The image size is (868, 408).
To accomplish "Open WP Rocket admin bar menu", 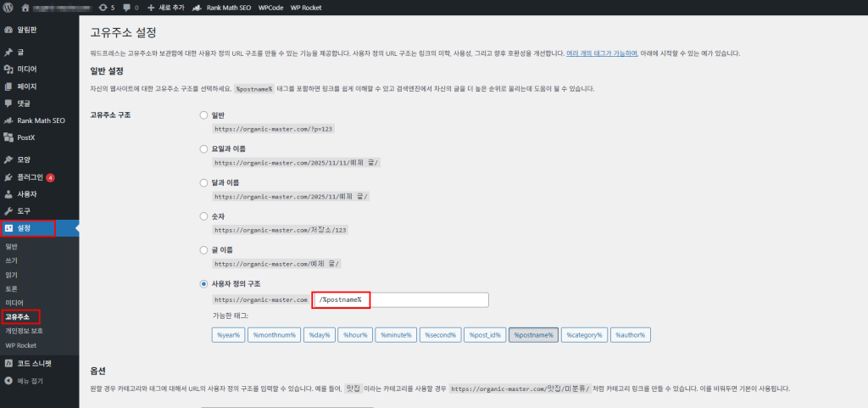I will (305, 8).
